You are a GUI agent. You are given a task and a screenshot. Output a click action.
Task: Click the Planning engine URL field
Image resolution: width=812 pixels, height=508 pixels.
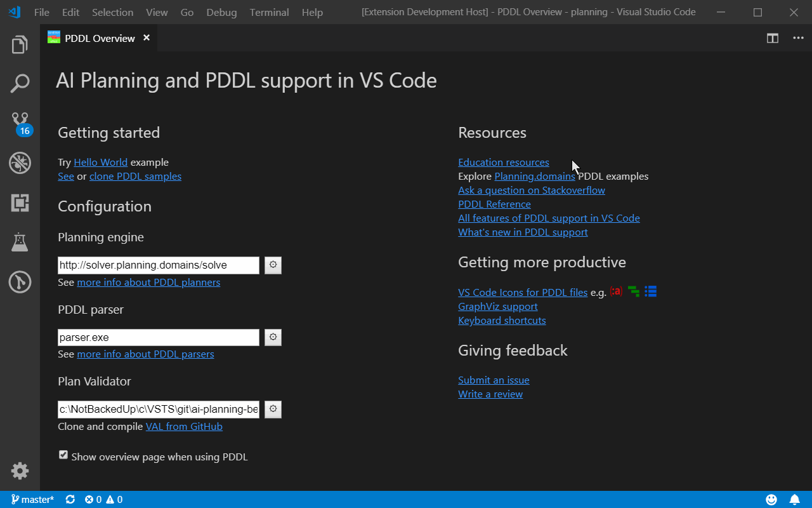click(159, 265)
